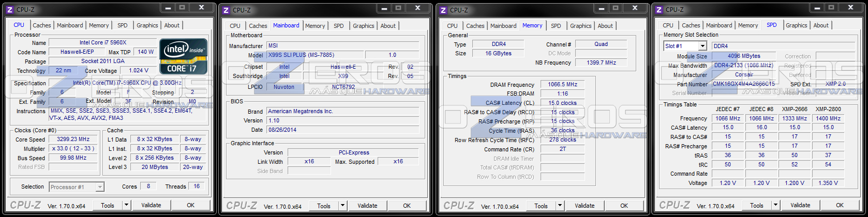Click the 278 clocks tRFC value

[563, 139]
